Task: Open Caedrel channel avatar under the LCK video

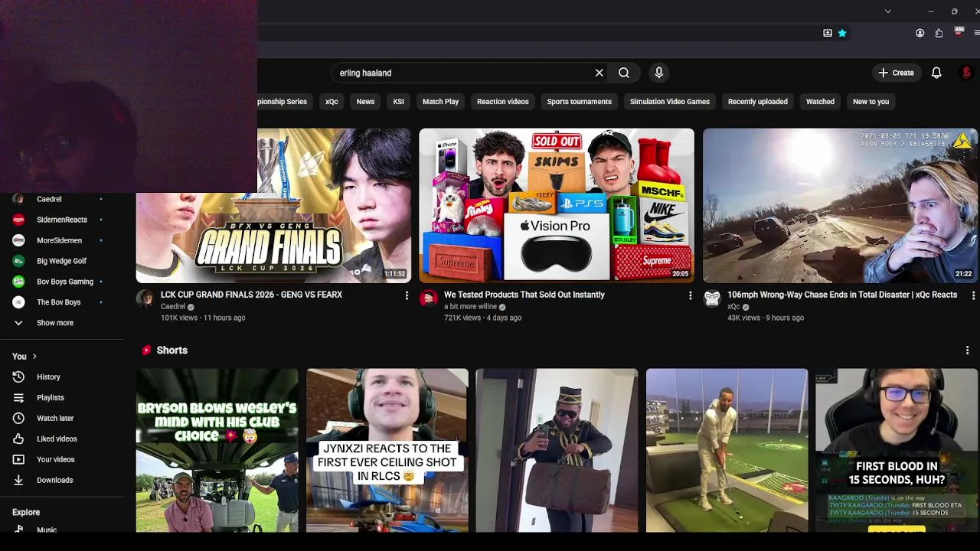Action: coord(145,298)
